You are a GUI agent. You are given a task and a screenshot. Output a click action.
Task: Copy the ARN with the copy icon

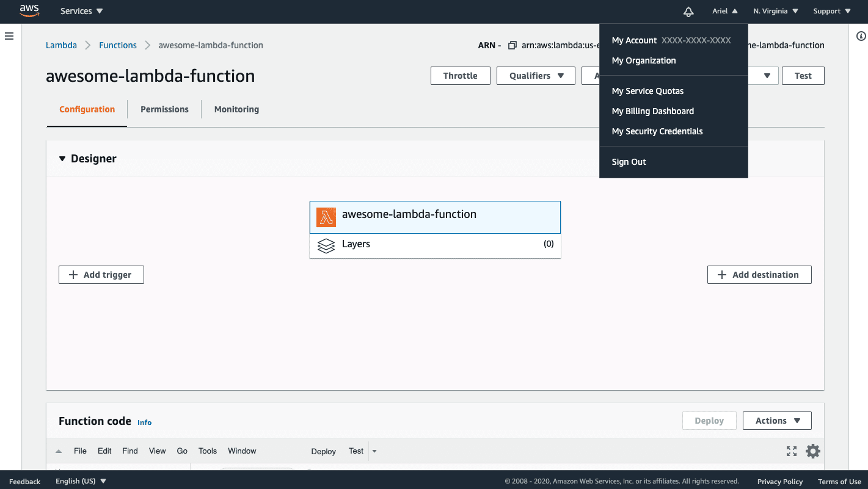pos(512,45)
